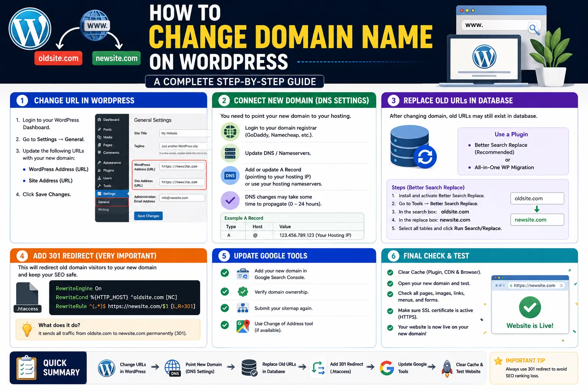
Task: Click the lightbulb icon beside What does it do?
Action: (27, 329)
